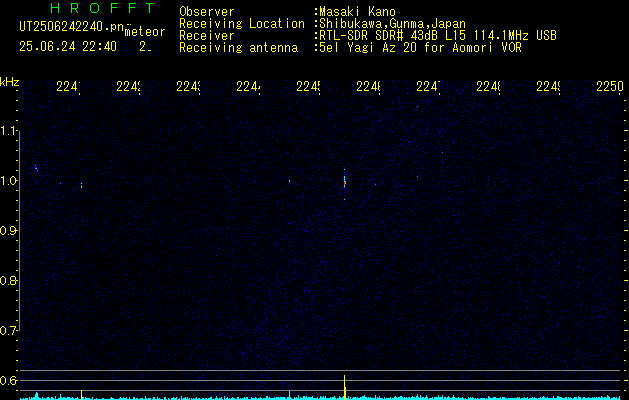The height and width of the screenshot is (400, 629).
Task: Click the leftmost echo streak above 1.0 kHz
Action: pos(36,168)
